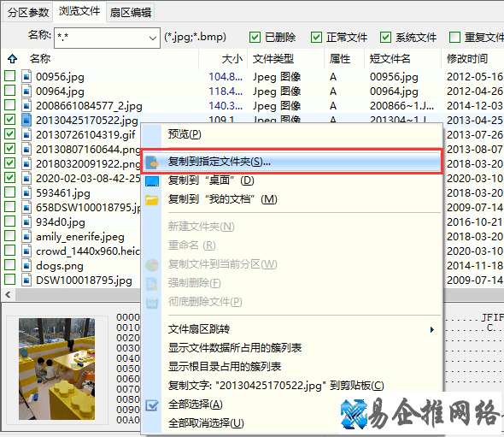Click the file icon of 20130425170522.jpg
Screen dimensions: 504x437
click(x=26, y=120)
